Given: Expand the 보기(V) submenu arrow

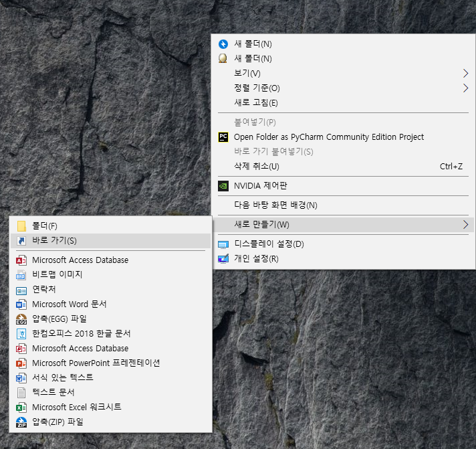Looking at the screenshot, I should (x=465, y=73).
